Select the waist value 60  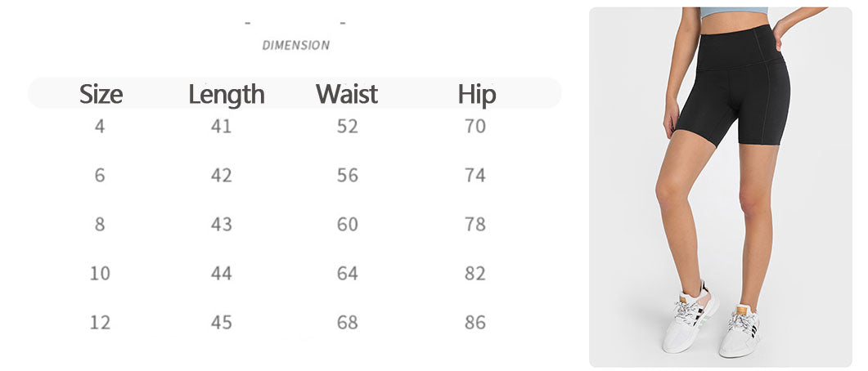tap(348, 225)
